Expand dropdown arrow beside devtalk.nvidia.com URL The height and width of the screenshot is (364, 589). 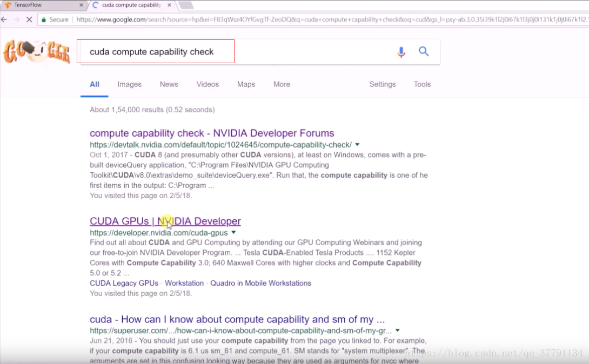[x=357, y=145]
